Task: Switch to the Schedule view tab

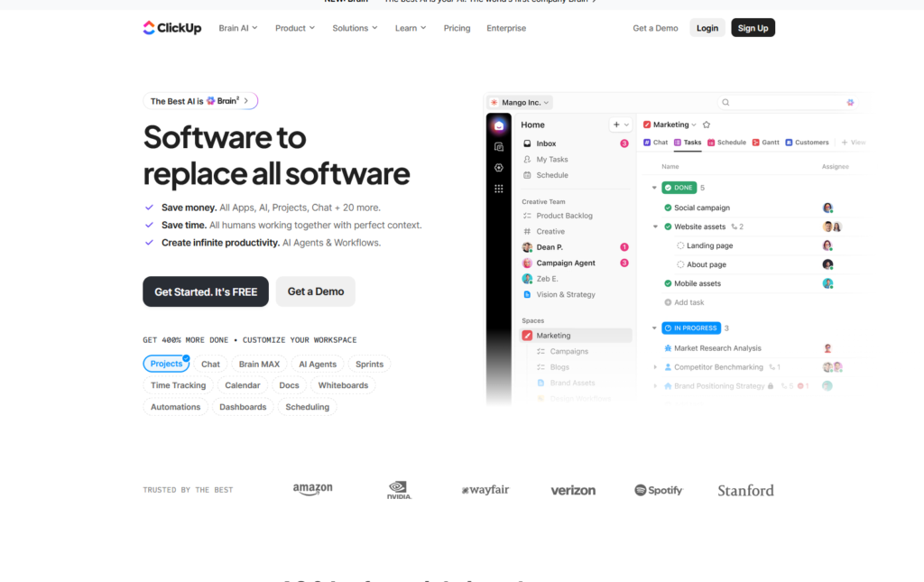Action: 726,143
